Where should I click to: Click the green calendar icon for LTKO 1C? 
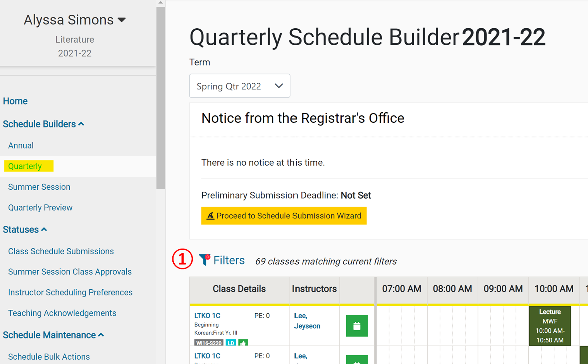pyautogui.click(x=356, y=326)
